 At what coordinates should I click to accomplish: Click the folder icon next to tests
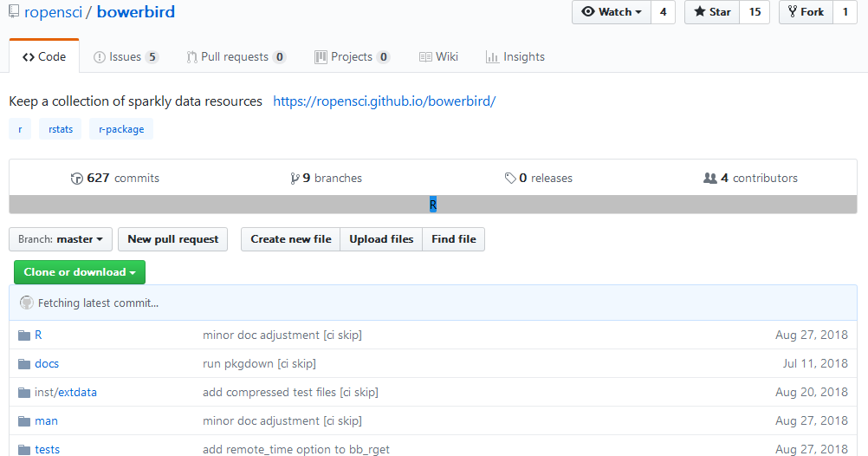pos(23,449)
